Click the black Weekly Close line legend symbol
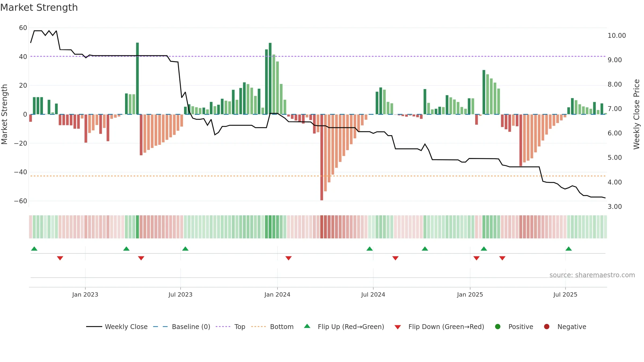 [x=94, y=327]
